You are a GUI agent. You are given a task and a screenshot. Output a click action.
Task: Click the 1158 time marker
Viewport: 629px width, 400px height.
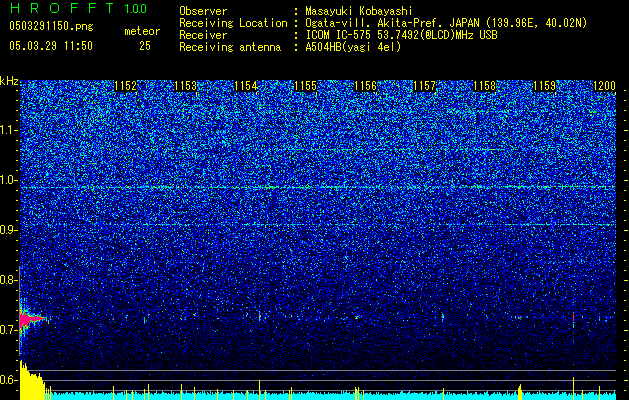(485, 86)
